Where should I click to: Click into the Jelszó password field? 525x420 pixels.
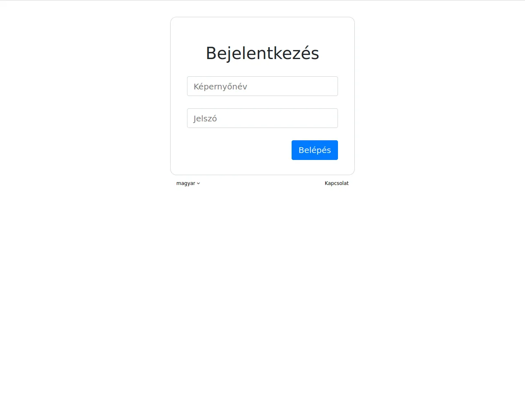[x=262, y=118]
